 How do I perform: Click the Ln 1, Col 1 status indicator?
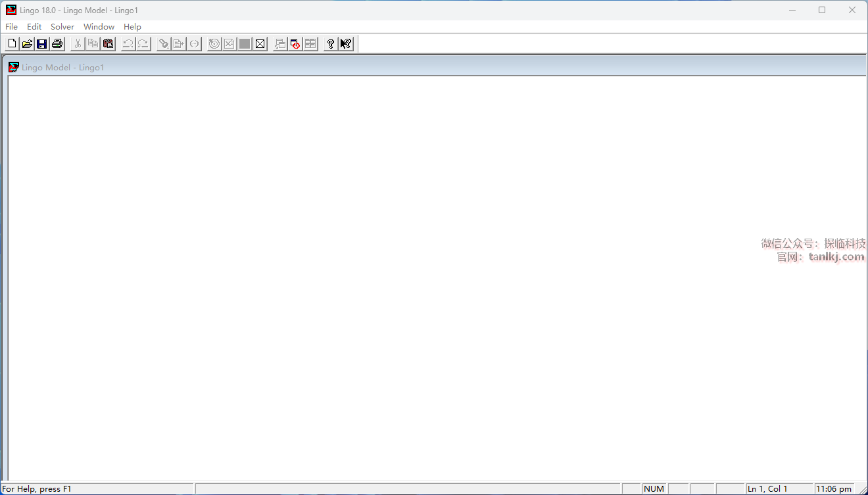[x=779, y=489]
